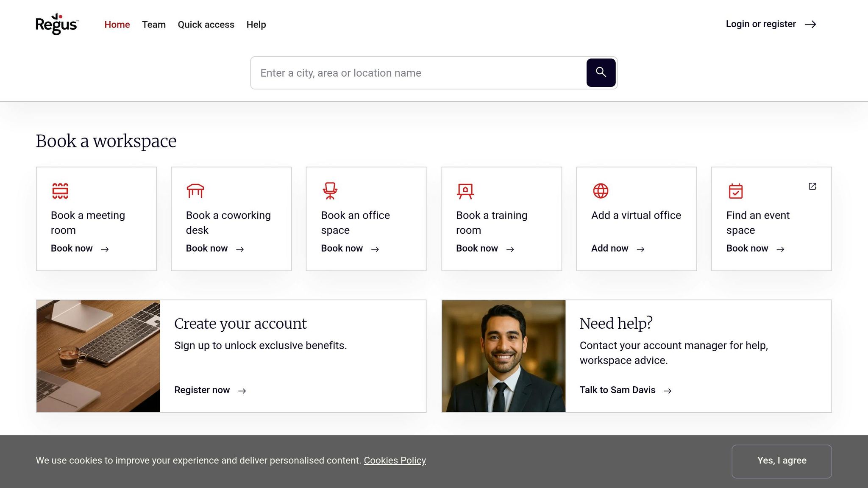Viewport: 868px width, 488px height.
Task: Accept cookies with Yes, I agree
Action: 782,461
